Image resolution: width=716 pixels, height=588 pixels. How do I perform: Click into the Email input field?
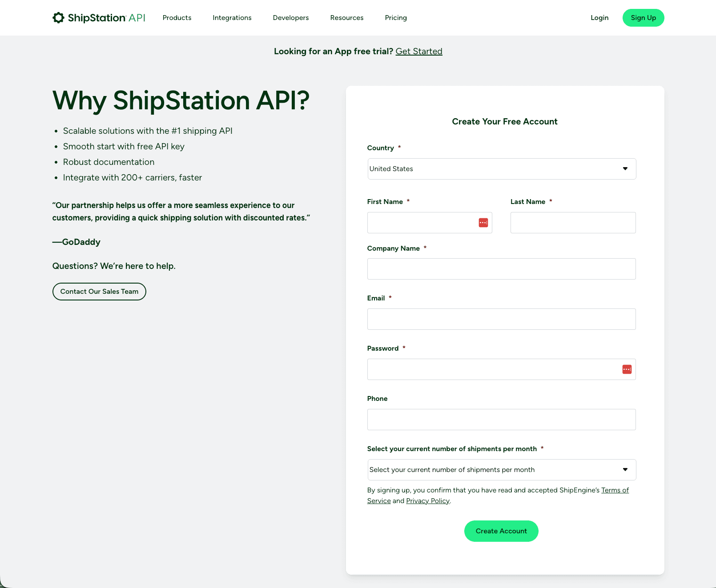point(502,319)
